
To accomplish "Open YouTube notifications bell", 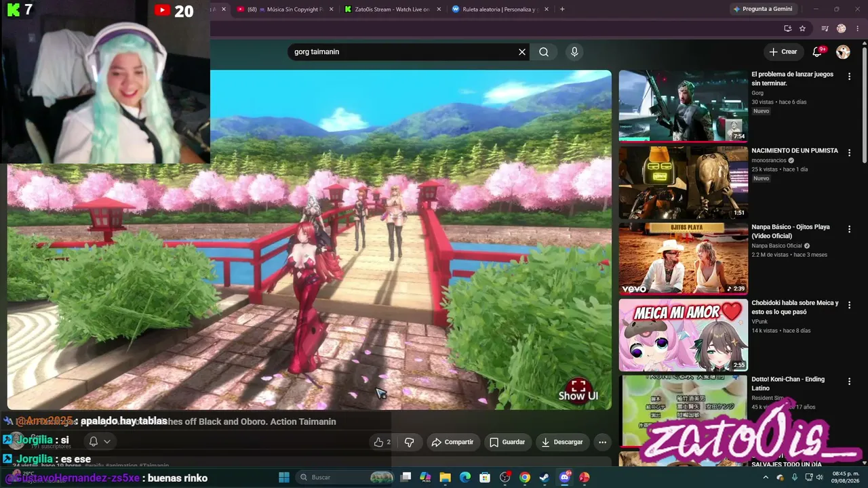I will tap(817, 52).
